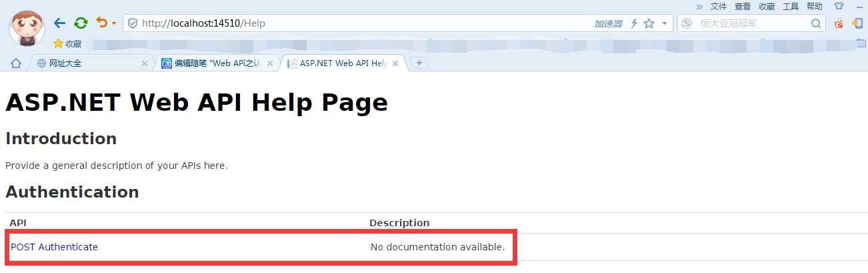868x273 pixels.
Task: Click the red extension icon near search
Action: point(839,23)
